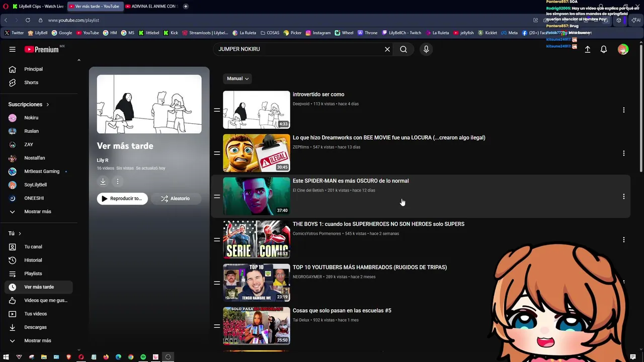Image resolution: width=644 pixels, height=362 pixels.
Task: Open options menu for 'introvertido ser como'
Action: 624,110
